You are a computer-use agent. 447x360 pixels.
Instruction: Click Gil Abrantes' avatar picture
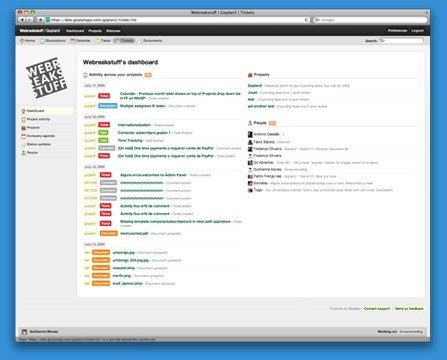250,163
